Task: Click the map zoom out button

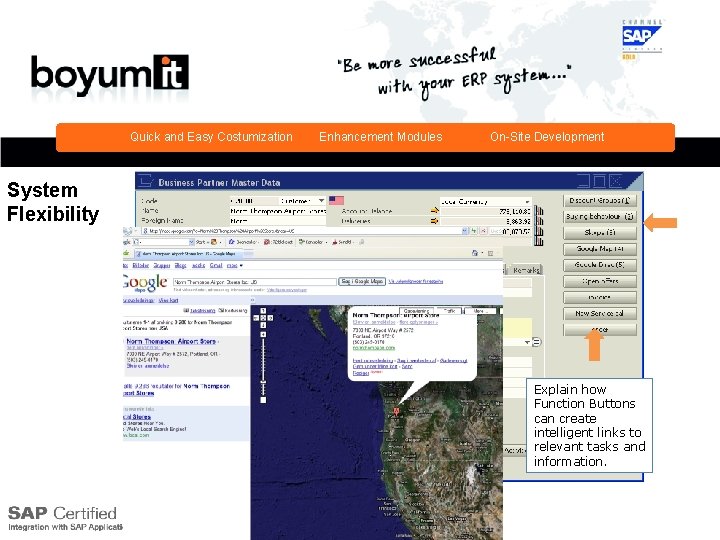Action: (x=263, y=400)
